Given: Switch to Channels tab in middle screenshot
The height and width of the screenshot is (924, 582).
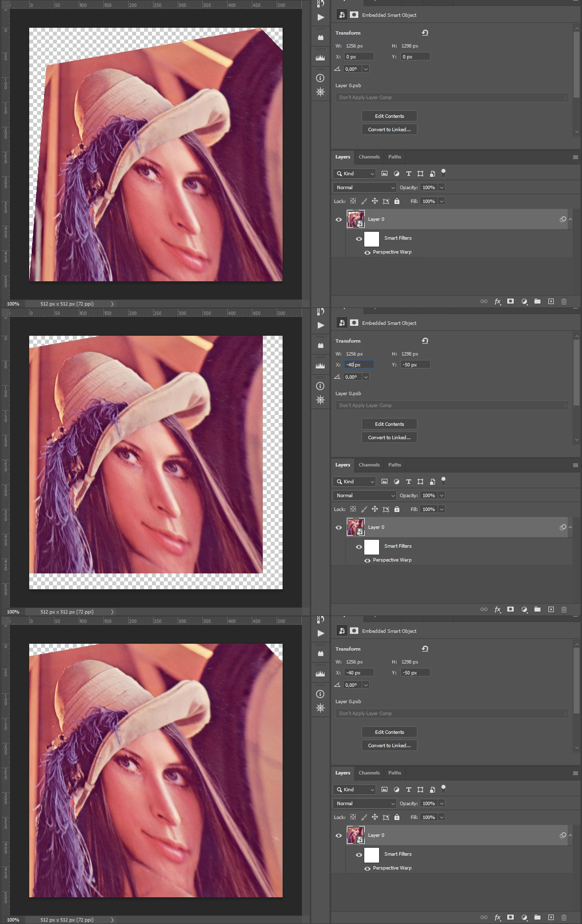Looking at the screenshot, I should (369, 465).
